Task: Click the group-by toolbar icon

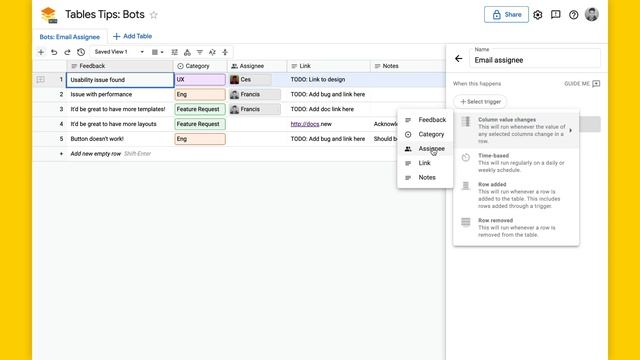Action: coord(187,52)
